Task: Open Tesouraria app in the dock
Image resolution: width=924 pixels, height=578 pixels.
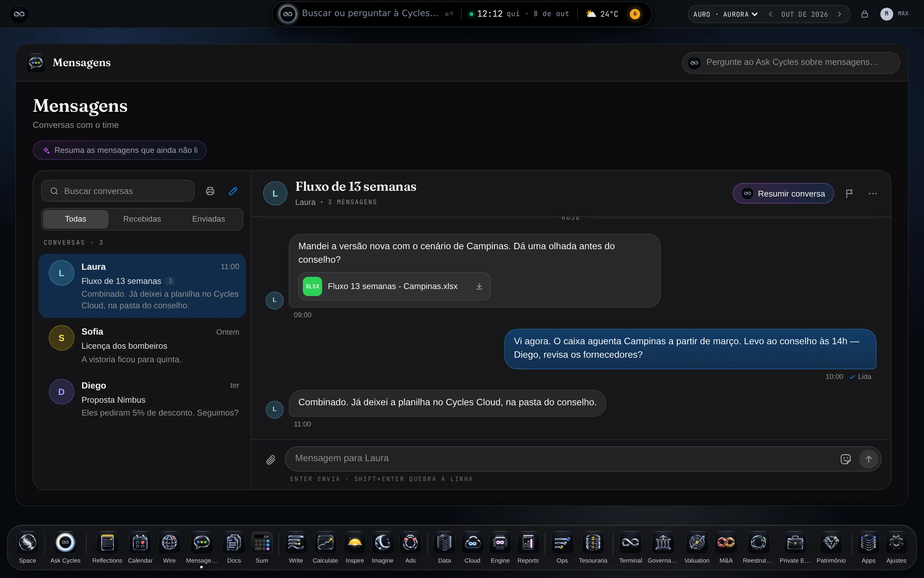Action: (593, 548)
